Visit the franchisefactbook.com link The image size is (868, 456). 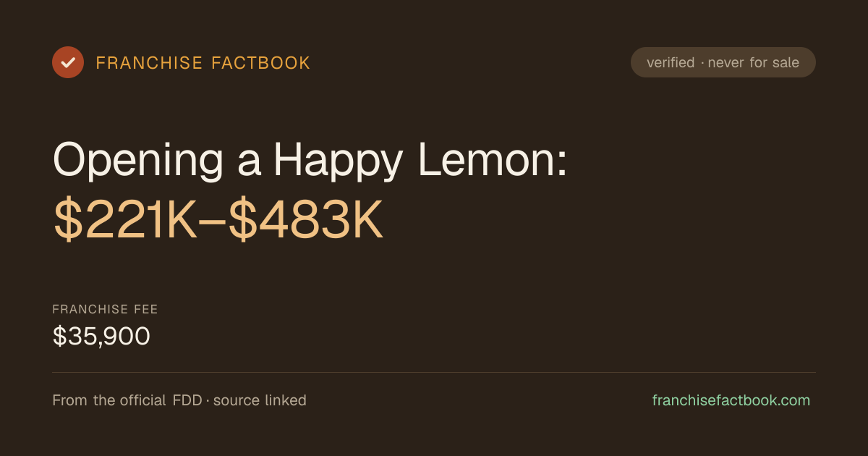click(x=731, y=400)
